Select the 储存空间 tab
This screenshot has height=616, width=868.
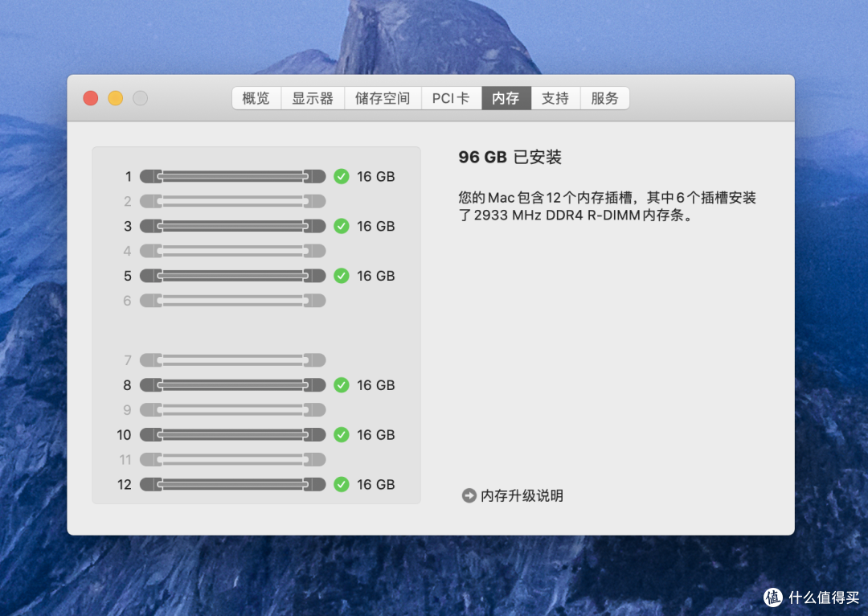[x=383, y=98]
